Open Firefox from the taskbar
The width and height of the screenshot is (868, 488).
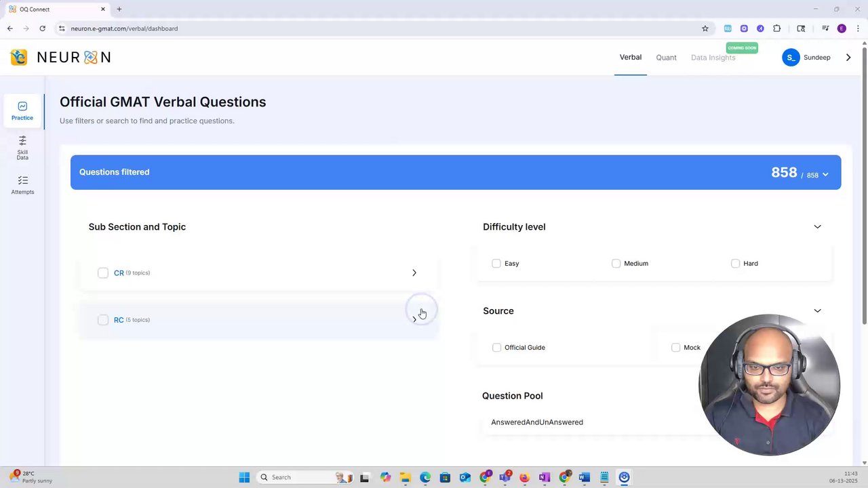tap(524, 477)
